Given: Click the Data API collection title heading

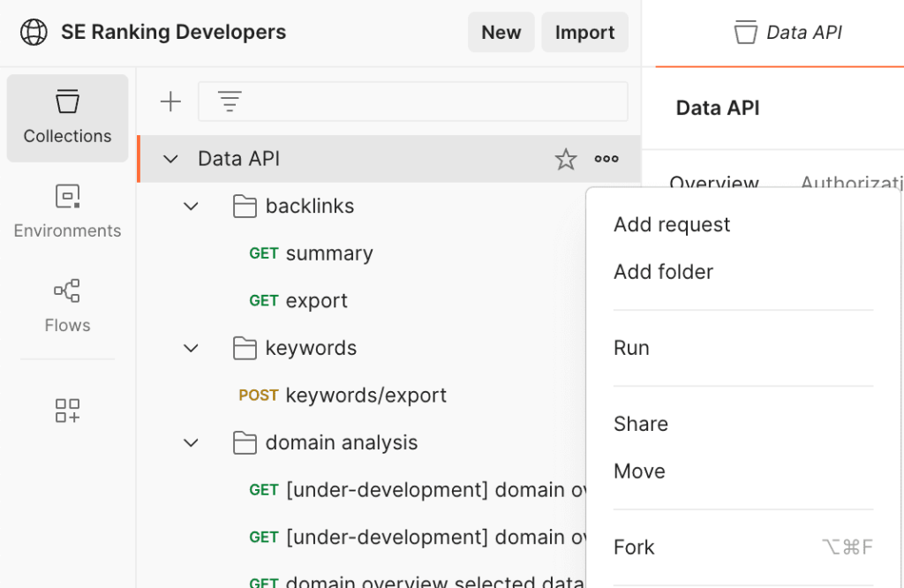Looking at the screenshot, I should [717, 109].
